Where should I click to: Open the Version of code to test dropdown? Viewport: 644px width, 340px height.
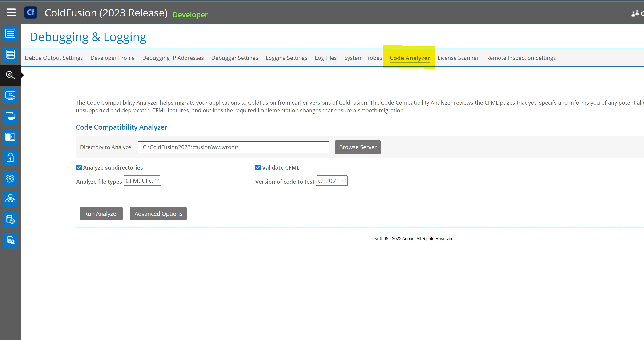coord(331,181)
